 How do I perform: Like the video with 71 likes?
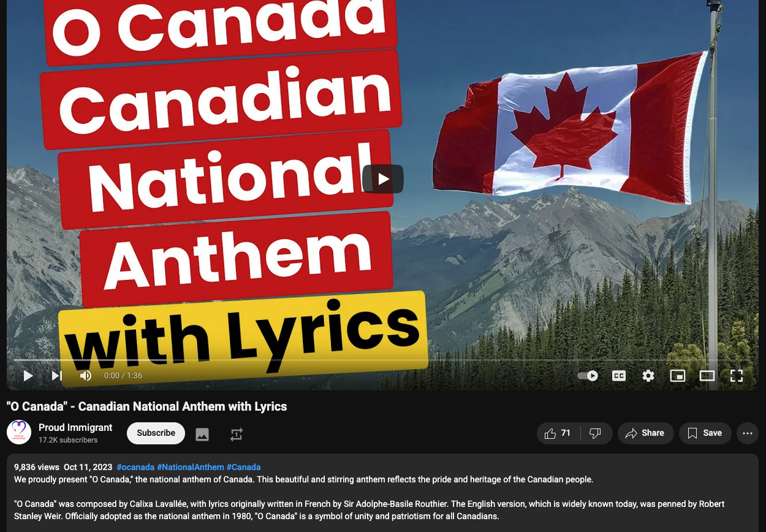(x=558, y=433)
